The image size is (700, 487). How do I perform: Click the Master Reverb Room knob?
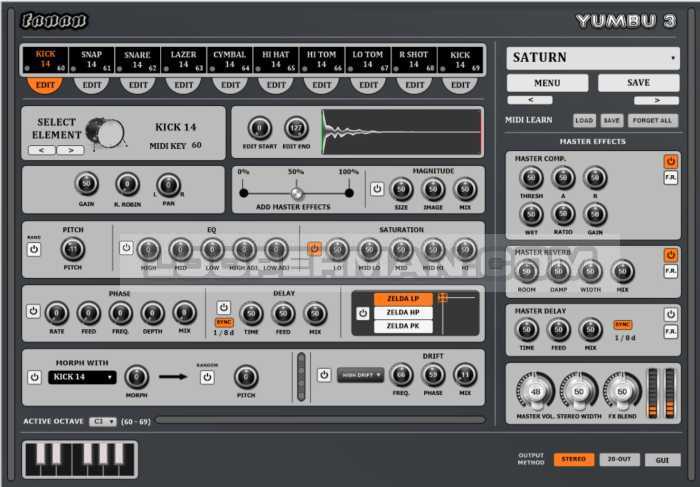pos(526,271)
